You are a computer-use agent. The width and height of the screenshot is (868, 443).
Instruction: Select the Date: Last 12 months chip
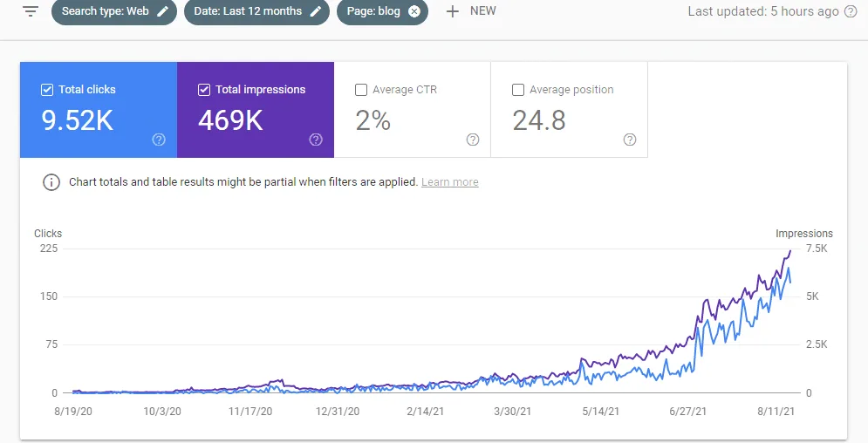coord(256,11)
